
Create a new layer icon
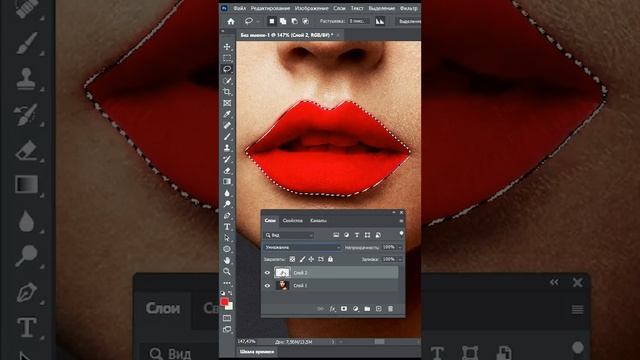tap(378, 309)
